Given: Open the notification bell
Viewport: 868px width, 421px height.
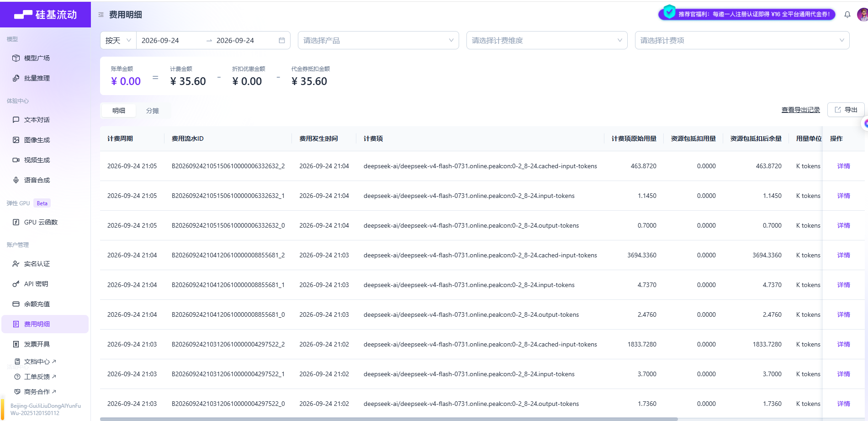Looking at the screenshot, I should click(x=847, y=15).
